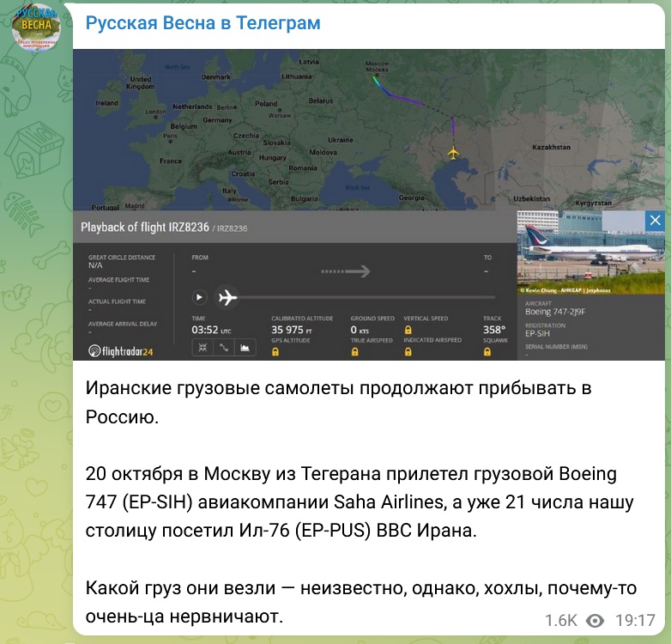Click the time value 03:52 UTC

(x=211, y=330)
